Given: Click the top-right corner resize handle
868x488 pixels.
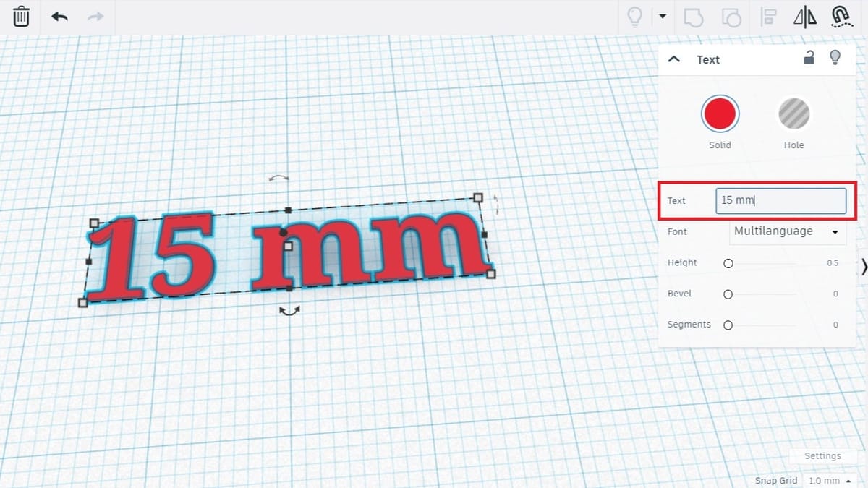Looking at the screenshot, I should (x=477, y=197).
